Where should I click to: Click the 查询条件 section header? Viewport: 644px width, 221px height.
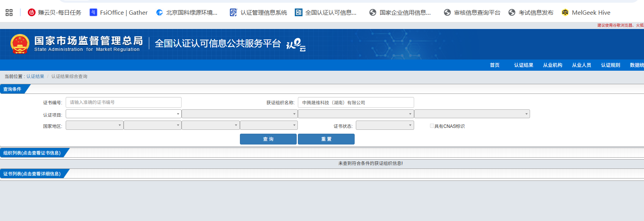[12, 89]
